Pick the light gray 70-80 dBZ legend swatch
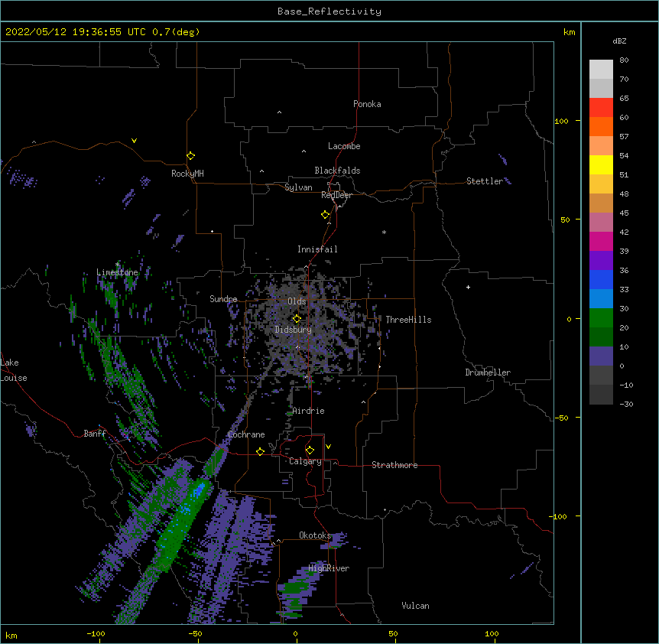The width and height of the screenshot is (659, 644). [601, 70]
